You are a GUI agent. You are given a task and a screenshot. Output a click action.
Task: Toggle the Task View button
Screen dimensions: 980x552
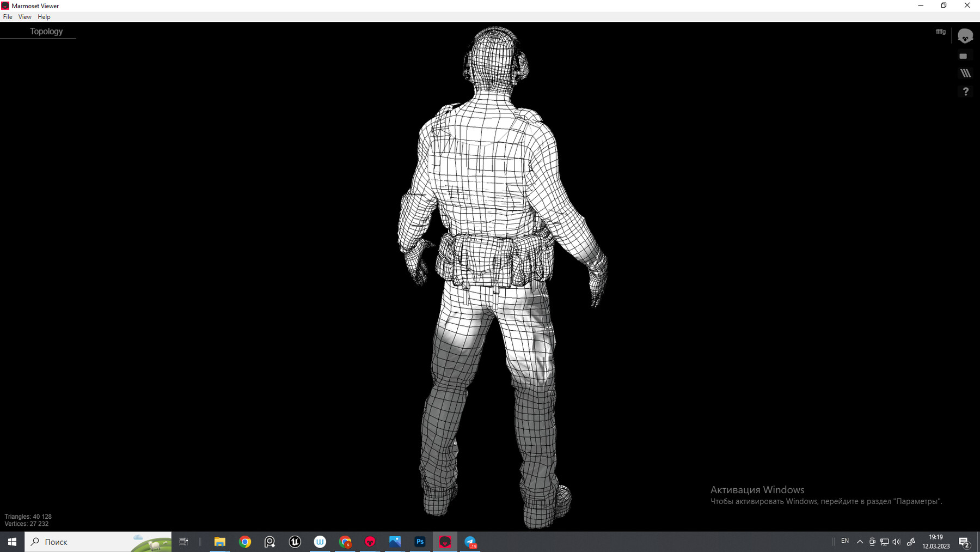pyautogui.click(x=183, y=542)
